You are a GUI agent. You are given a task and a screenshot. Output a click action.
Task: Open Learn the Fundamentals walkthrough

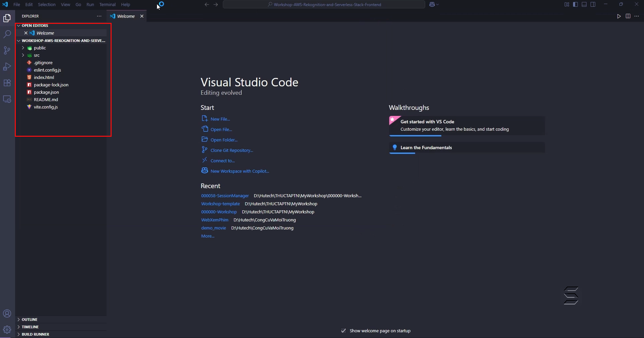click(467, 147)
